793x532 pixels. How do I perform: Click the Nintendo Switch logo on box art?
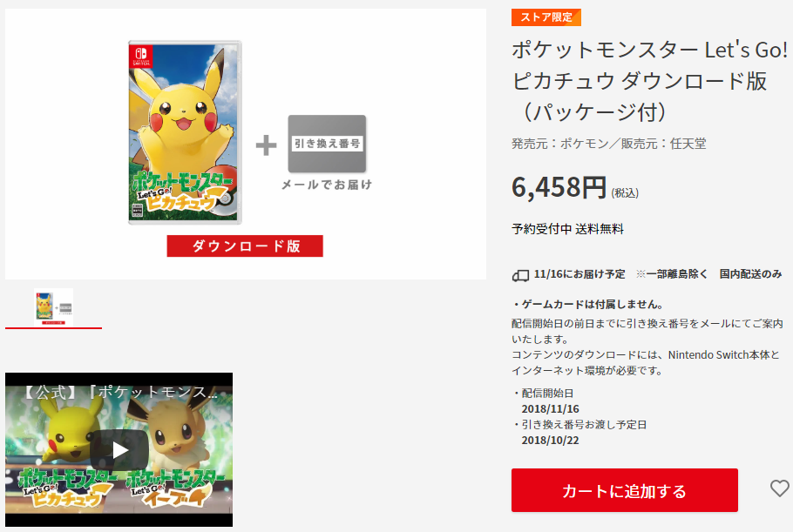tap(141, 57)
